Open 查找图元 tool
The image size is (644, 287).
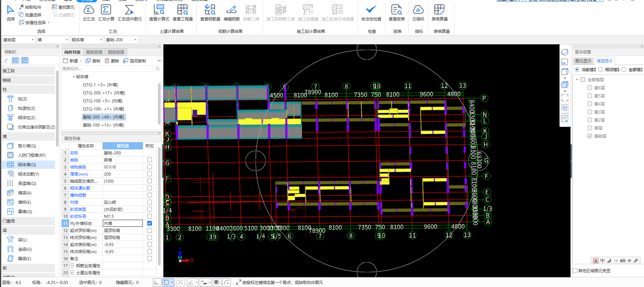(63, 7)
